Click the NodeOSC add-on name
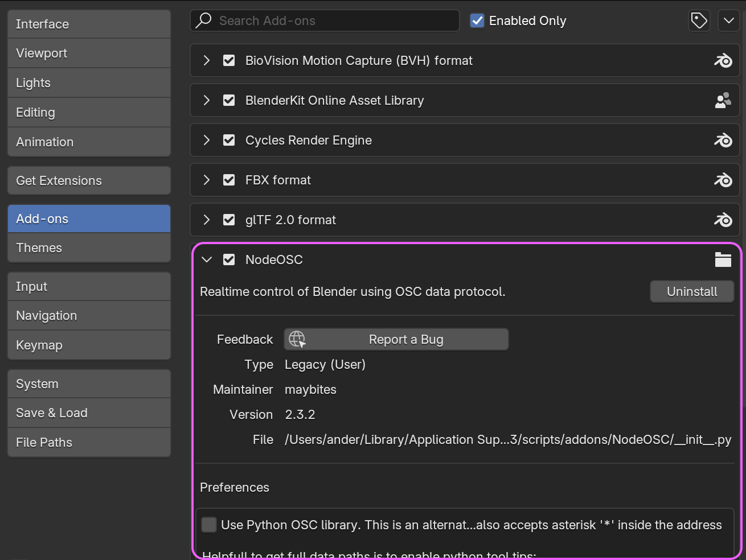Image resolution: width=746 pixels, height=560 pixels. click(274, 260)
